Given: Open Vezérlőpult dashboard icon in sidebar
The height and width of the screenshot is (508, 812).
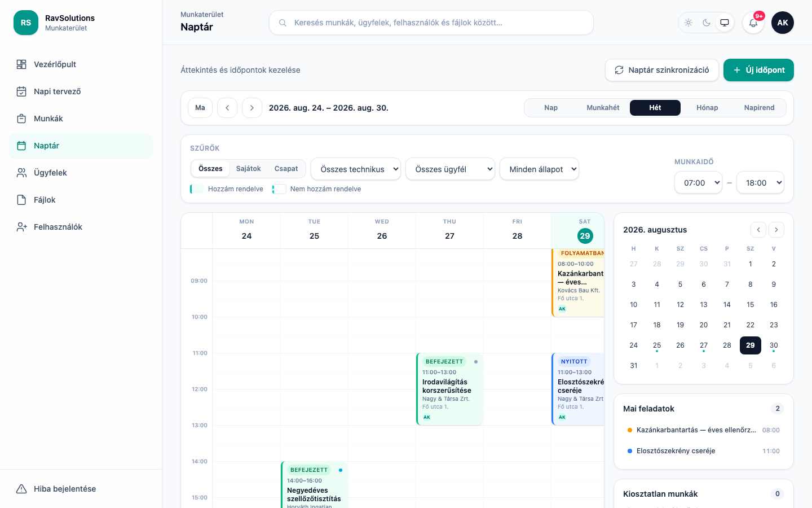Looking at the screenshot, I should coord(21,64).
